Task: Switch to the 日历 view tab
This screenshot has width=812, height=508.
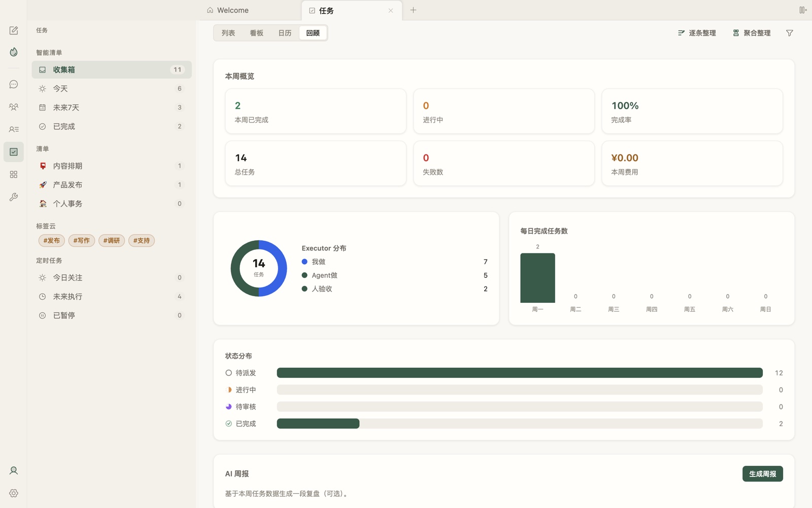Action: (285, 33)
